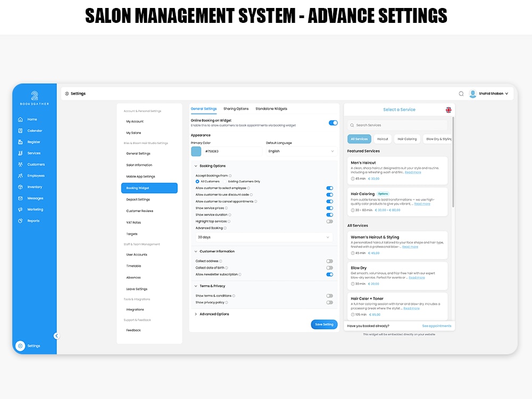Open the Marketing sidebar icon
This screenshot has width=532, height=399.
[x=20, y=209]
